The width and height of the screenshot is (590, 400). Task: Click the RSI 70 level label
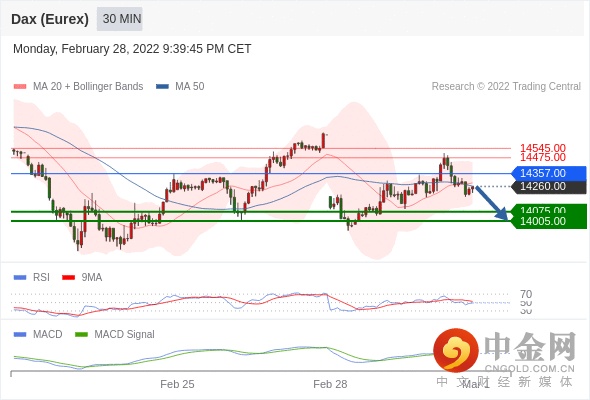pos(526,294)
